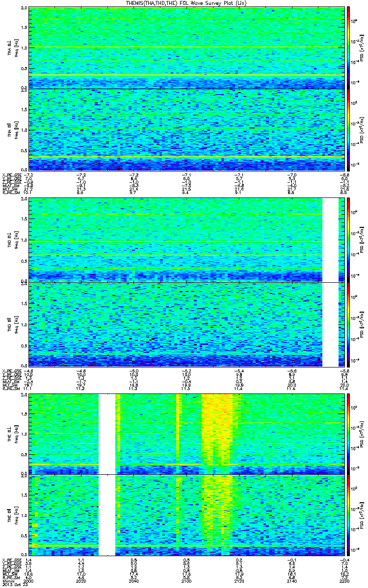This screenshot has width=368, height=588.
Task: Click the THA B-perpendicular spectrogram panel
Action: click(x=186, y=48)
